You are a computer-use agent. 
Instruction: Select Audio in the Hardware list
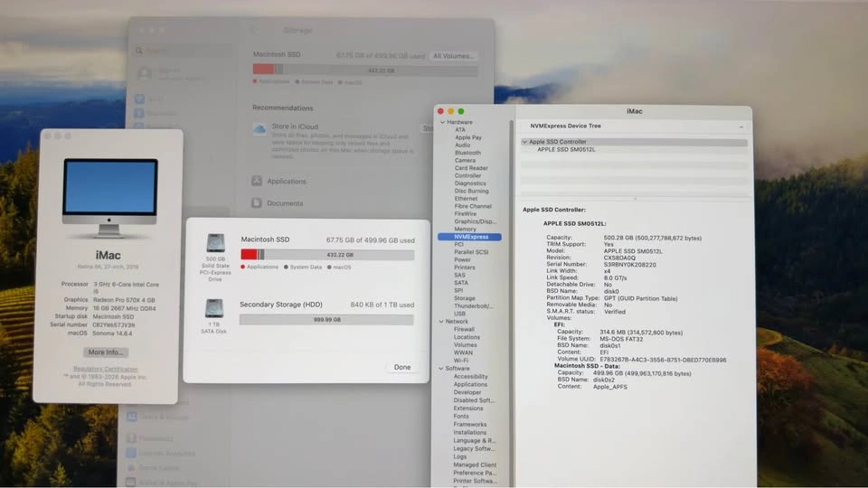pos(462,145)
